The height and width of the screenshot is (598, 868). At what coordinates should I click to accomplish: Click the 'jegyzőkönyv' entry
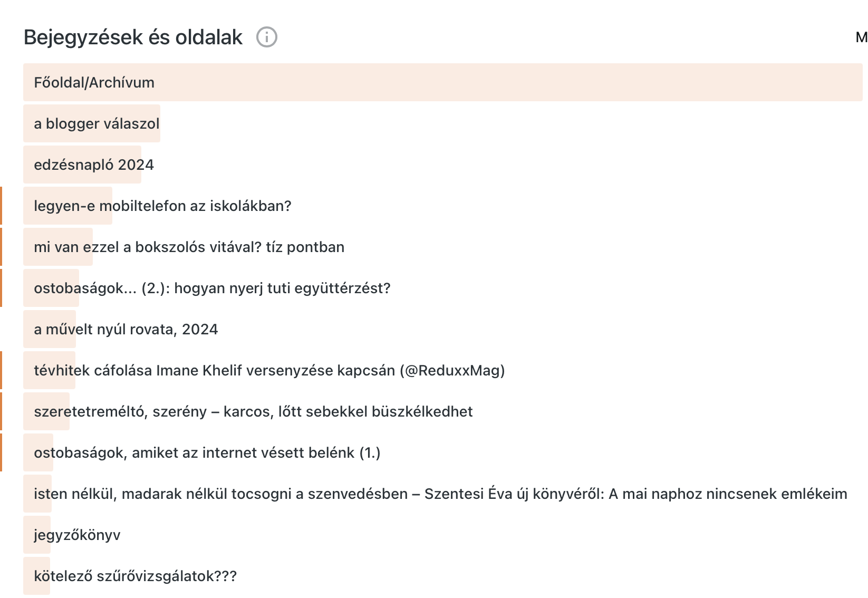coord(77,535)
